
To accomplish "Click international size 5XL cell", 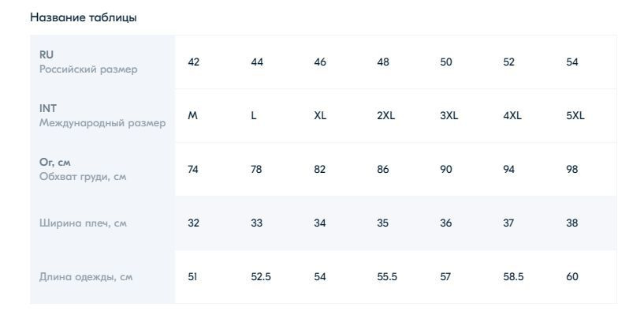I will [x=575, y=116].
